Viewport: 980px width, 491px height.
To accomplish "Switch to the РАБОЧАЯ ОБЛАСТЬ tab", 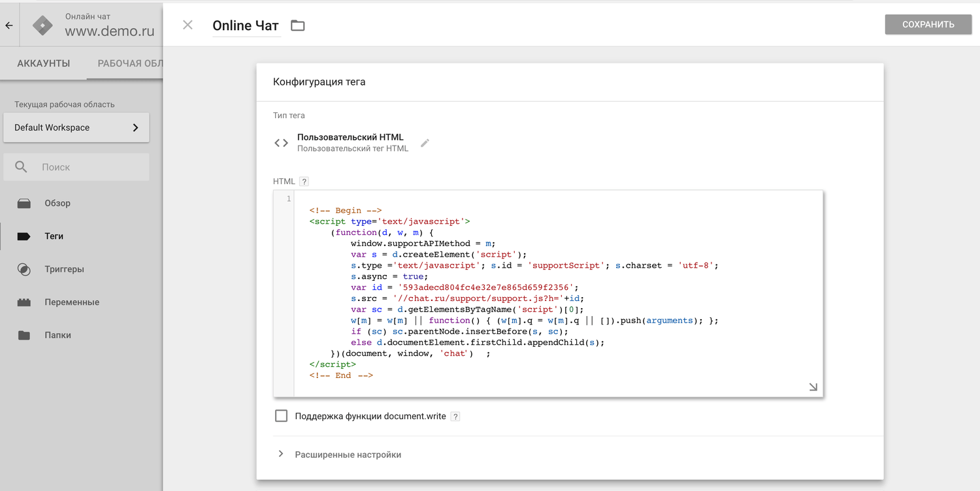I will point(129,63).
